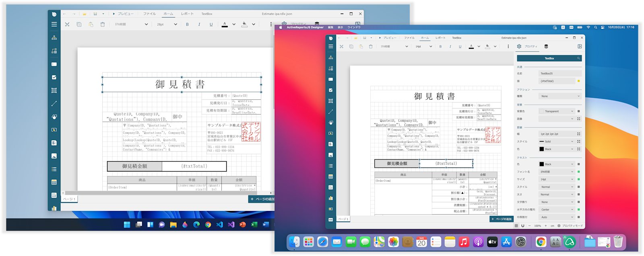Viewport: 644px width, 256px height.
Task: Select the CheckBox tool in Mac designer sidebar
Action: (x=331, y=90)
